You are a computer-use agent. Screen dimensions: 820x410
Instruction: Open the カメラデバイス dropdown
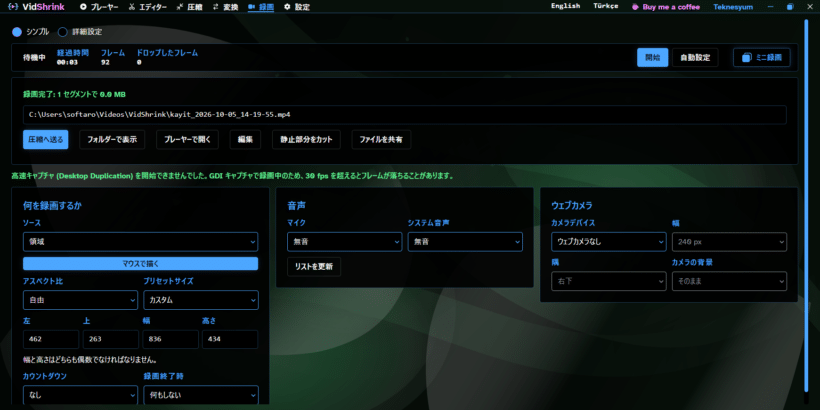click(x=609, y=242)
